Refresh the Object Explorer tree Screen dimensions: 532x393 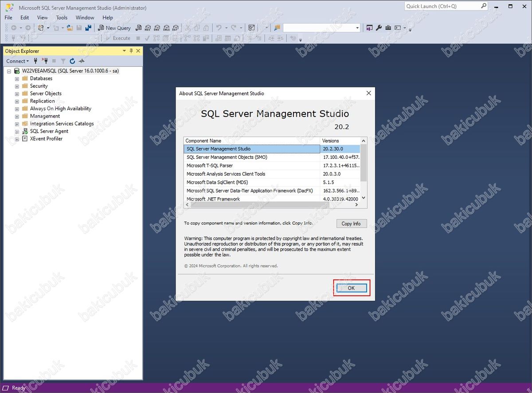(x=72, y=61)
